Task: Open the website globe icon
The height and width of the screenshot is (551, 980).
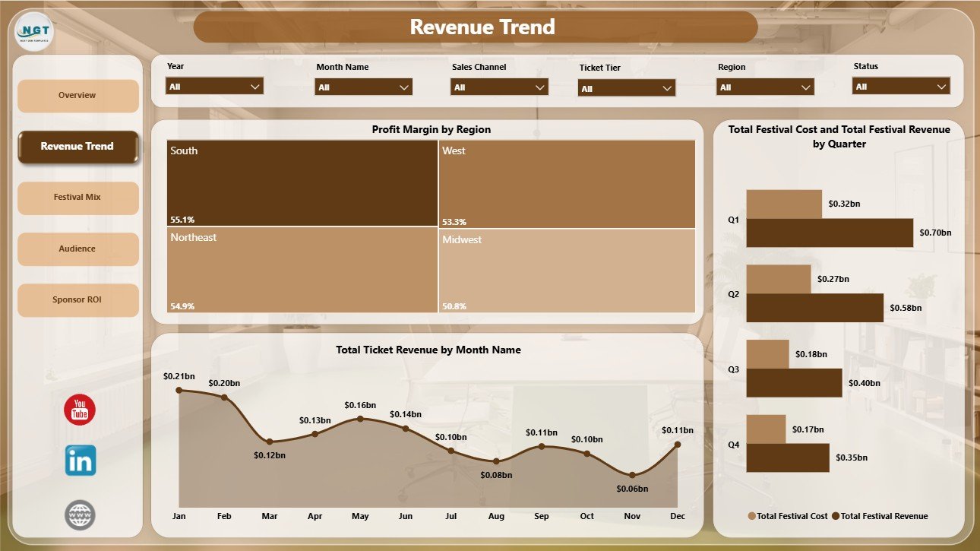Action: pos(80,515)
